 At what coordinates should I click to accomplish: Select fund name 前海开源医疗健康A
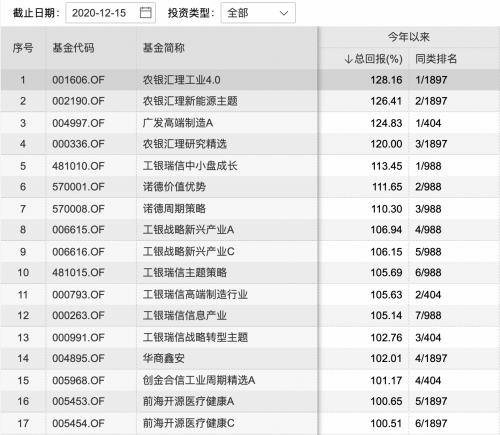point(189,401)
